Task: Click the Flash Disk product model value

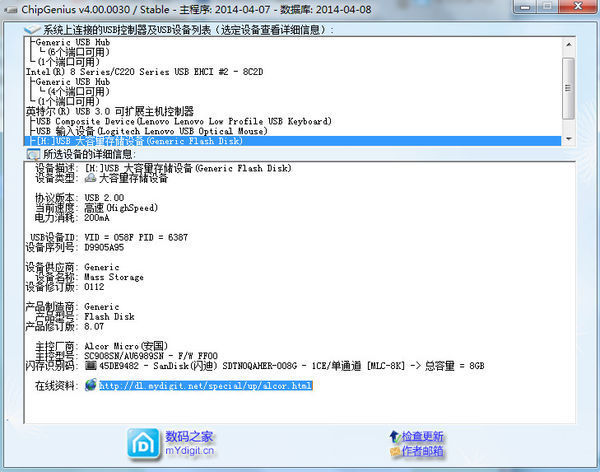Action: pos(109,317)
